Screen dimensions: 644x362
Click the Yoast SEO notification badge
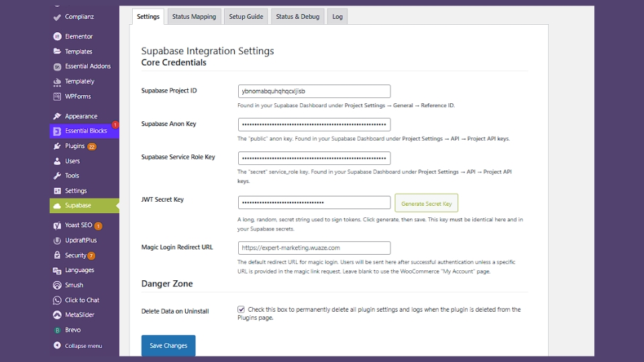[x=98, y=226]
